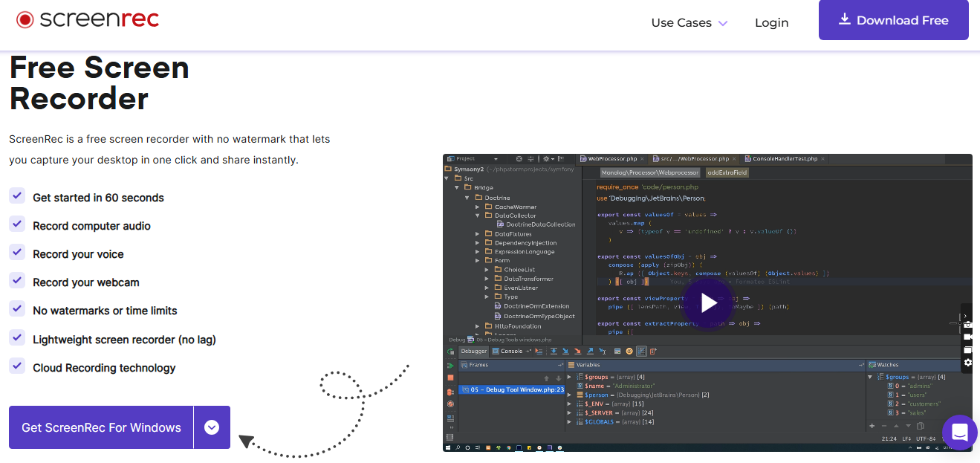Viewport: 980px width, 463px height.
Task: Expand the CacheWarmer folder
Action: point(477,207)
